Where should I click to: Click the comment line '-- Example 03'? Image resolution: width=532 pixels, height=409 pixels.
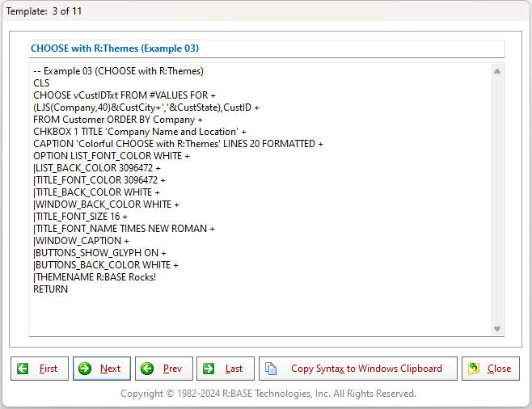point(118,71)
